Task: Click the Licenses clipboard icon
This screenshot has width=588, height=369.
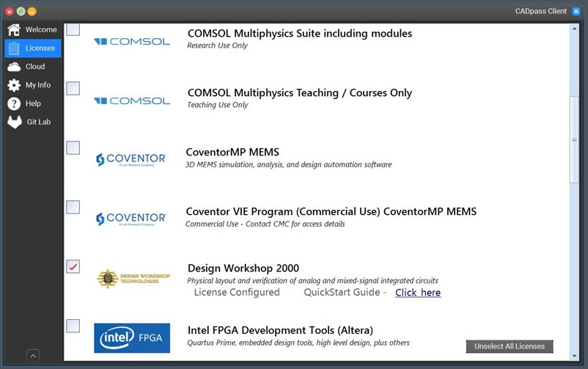Action: (x=14, y=48)
